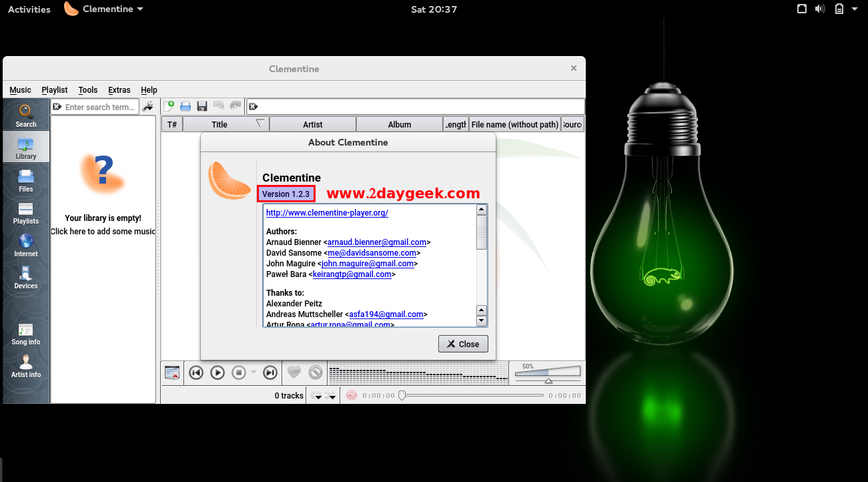The height and width of the screenshot is (482, 868).
Task: Open the clementine-player.org link
Action: [x=327, y=213]
